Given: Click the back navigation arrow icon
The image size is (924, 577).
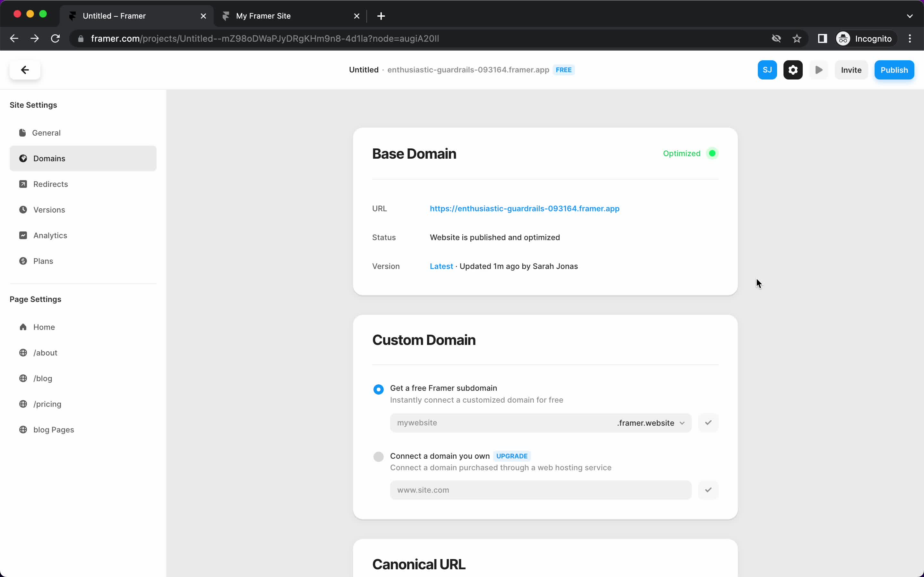Looking at the screenshot, I should click(25, 70).
